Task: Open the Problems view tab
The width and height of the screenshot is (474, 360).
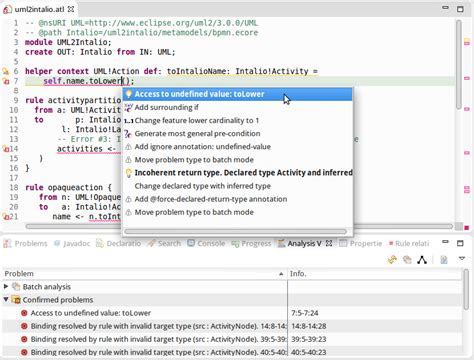Action: click(25, 243)
